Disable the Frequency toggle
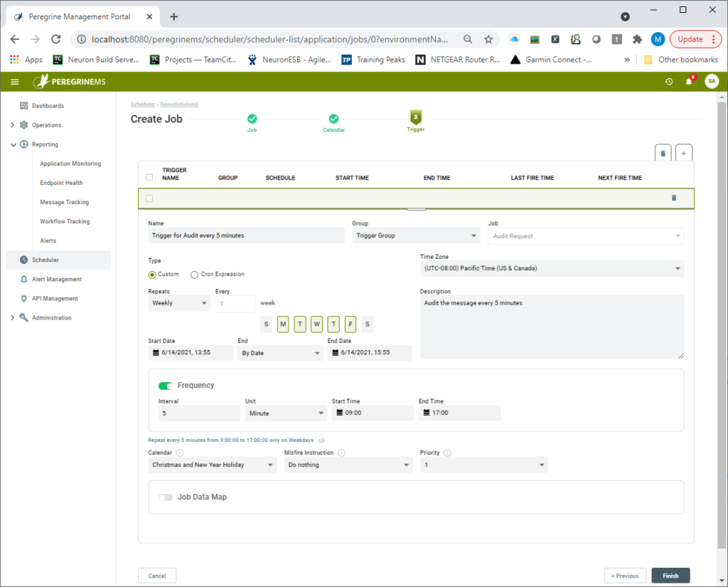Image resolution: width=728 pixels, height=587 pixels. coord(164,385)
